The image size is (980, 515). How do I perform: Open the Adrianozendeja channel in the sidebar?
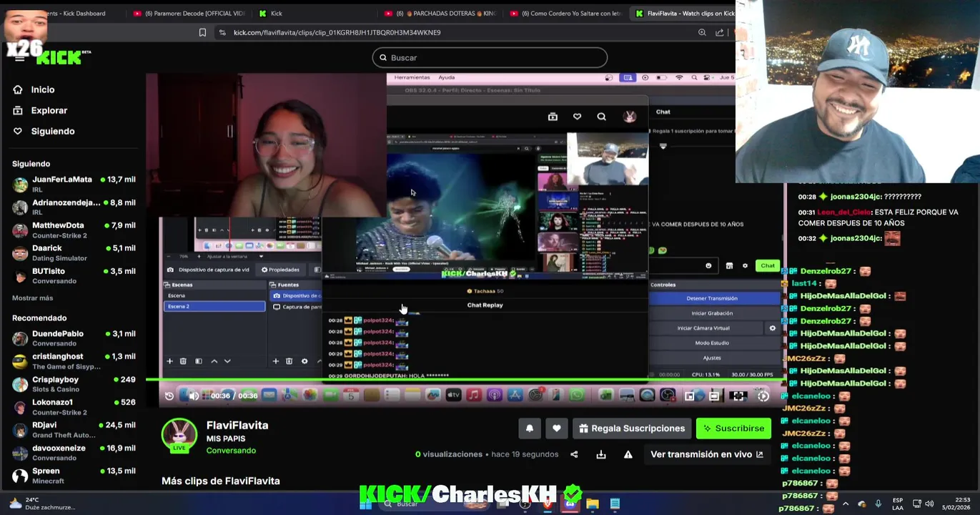(x=74, y=207)
